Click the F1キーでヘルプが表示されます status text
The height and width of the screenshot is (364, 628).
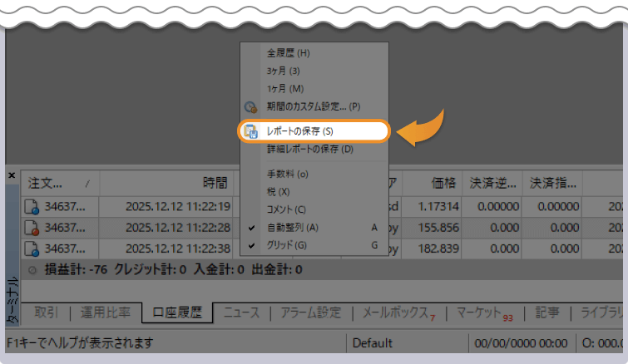coord(80,343)
